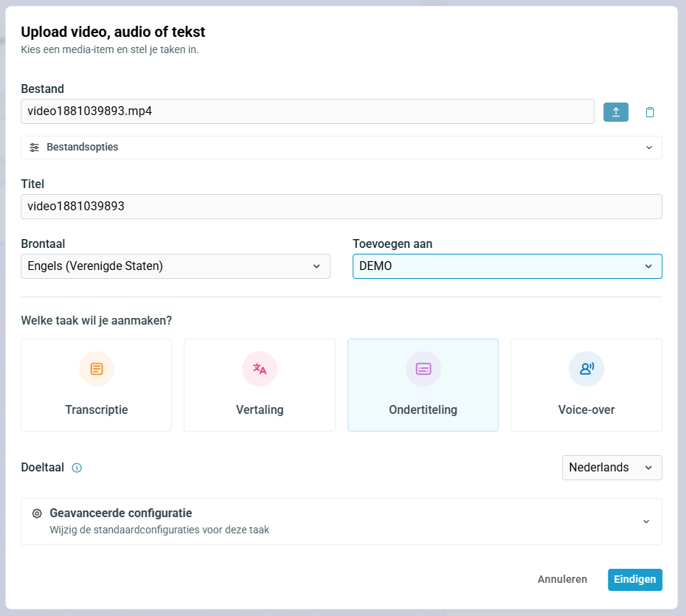The image size is (686, 616).
Task: Open the Nederlands target language dropdown
Action: click(611, 468)
